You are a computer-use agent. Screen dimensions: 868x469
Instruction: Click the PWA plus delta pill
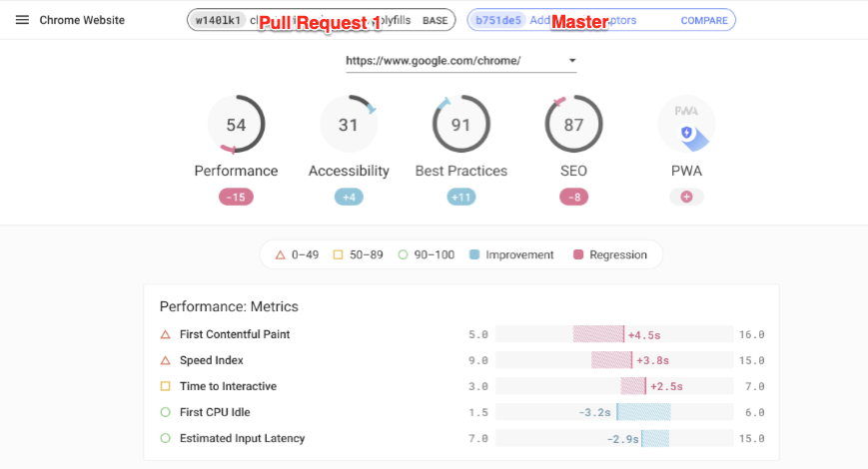click(x=686, y=197)
